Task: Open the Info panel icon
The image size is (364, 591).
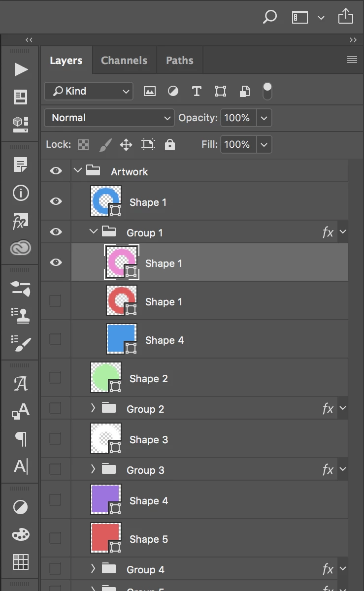Action: point(21,193)
